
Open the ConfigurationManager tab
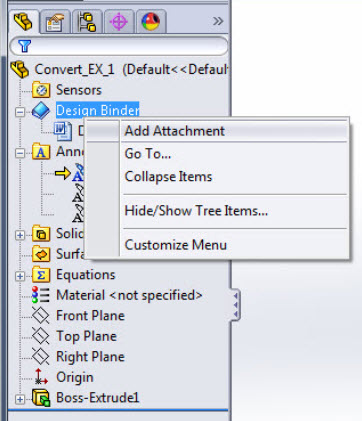click(87, 22)
